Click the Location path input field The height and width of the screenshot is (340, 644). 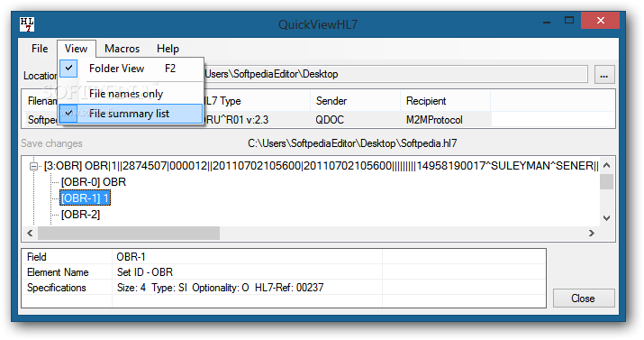[x=395, y=74]
